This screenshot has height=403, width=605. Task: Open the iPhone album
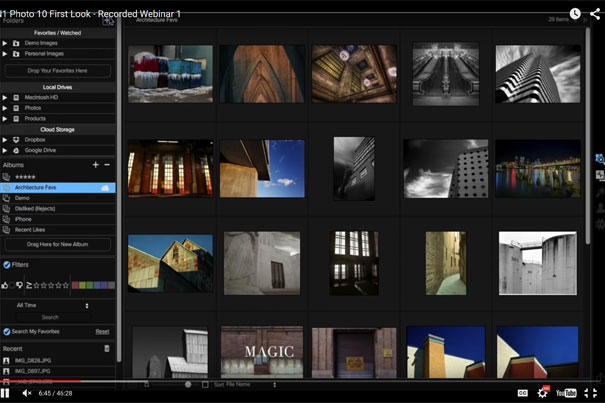(58, 219)
